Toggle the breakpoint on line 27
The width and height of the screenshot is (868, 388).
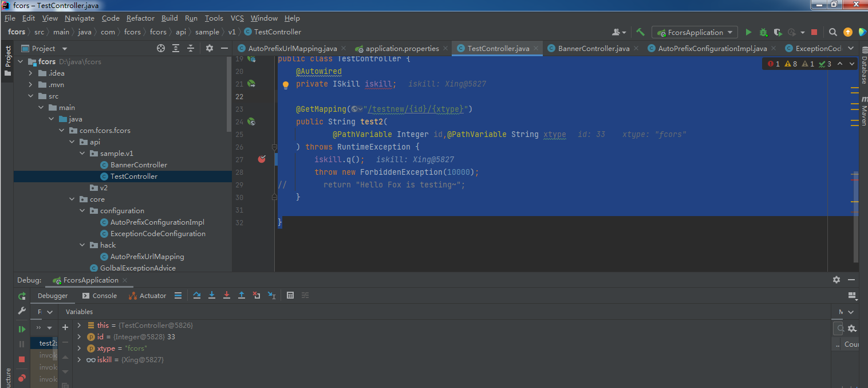pyautogui.click(x=262, y=159)
